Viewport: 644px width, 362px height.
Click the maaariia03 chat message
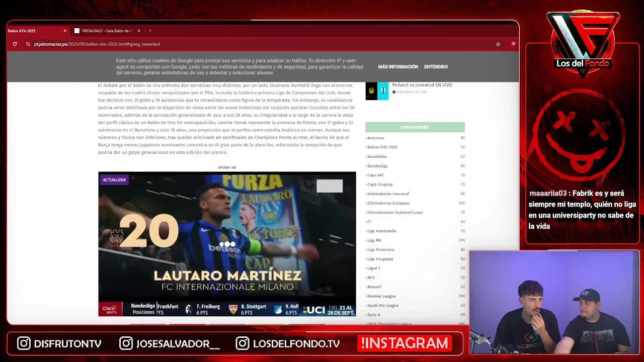tap(582, 210)
